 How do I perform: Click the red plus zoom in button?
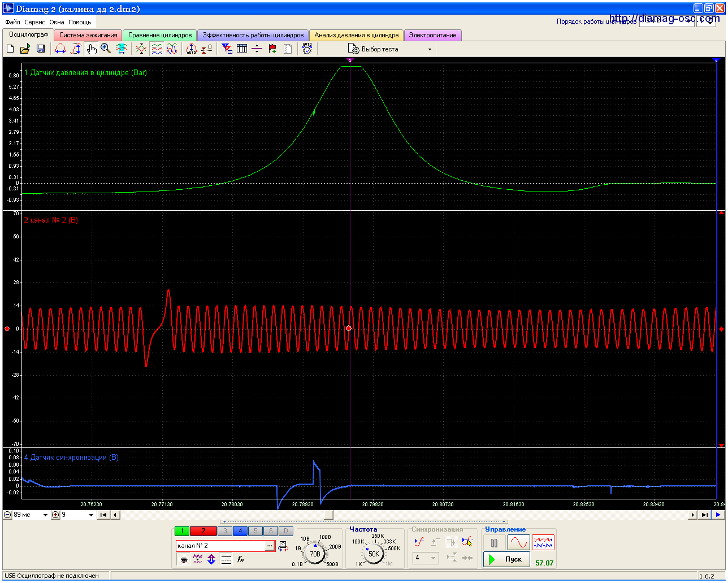[55, 515]
